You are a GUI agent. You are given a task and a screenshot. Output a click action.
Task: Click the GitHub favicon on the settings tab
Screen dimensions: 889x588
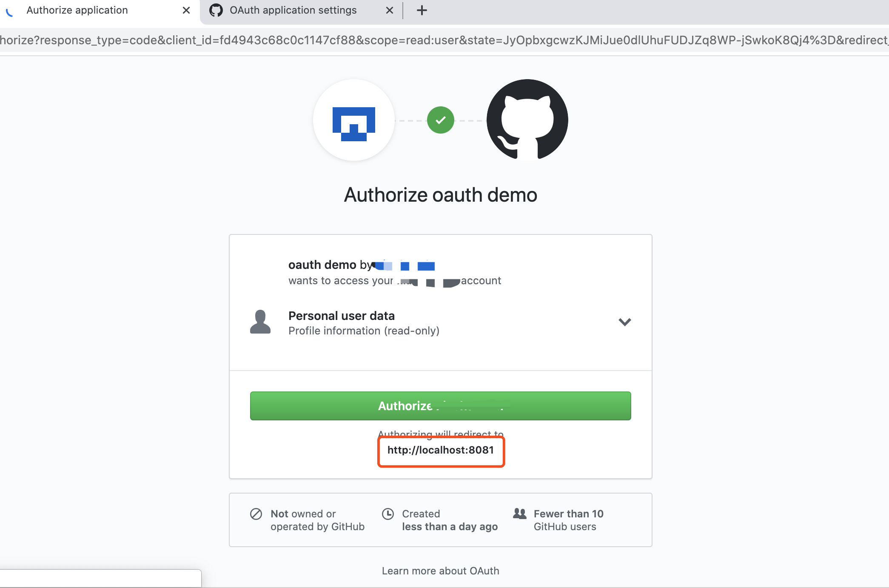coord(216,10)
